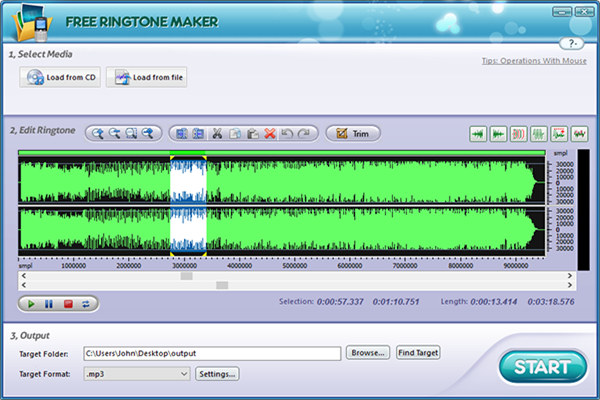600x400 pixels.
Task: Click the first green audio effect icon
Action: pyautogui.click(x=478, y=133)
